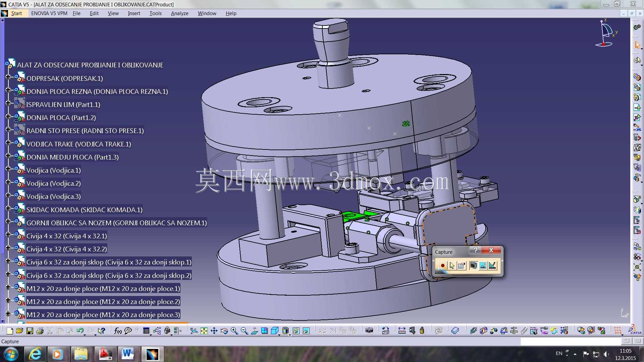The height and width of the screenshot is (362, 644).
Task: Select Vodjica (Vodjica.3) in the tree
Action: 53,196
